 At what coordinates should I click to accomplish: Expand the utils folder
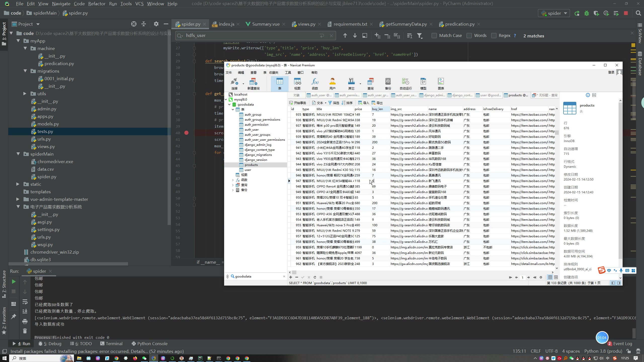point(25,94)
